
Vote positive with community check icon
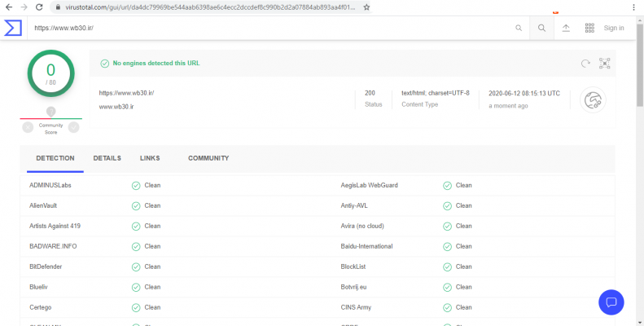tap(73, 127)
